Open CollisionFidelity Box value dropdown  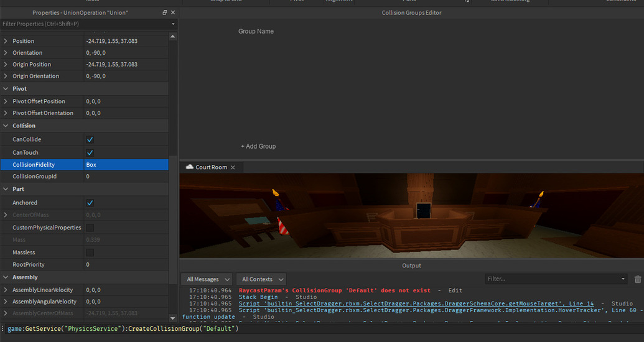pos(126,165)
